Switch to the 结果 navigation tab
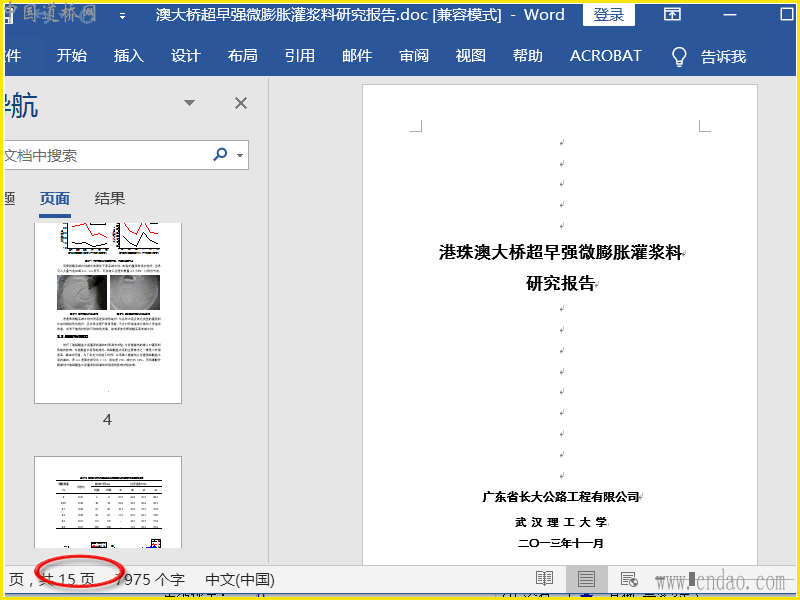Image resolution: width=800 pixels, height=600 pixels. tap(110, 198)
